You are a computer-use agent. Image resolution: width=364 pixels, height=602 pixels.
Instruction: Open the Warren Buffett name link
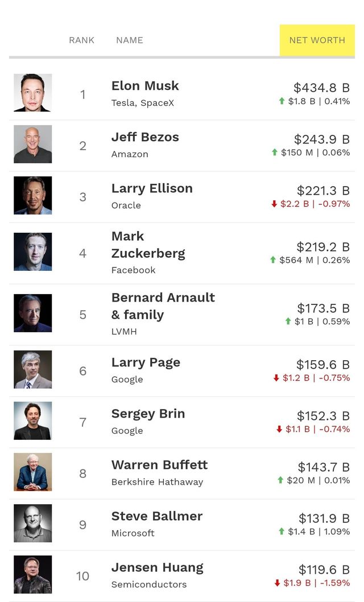point(159,465)
